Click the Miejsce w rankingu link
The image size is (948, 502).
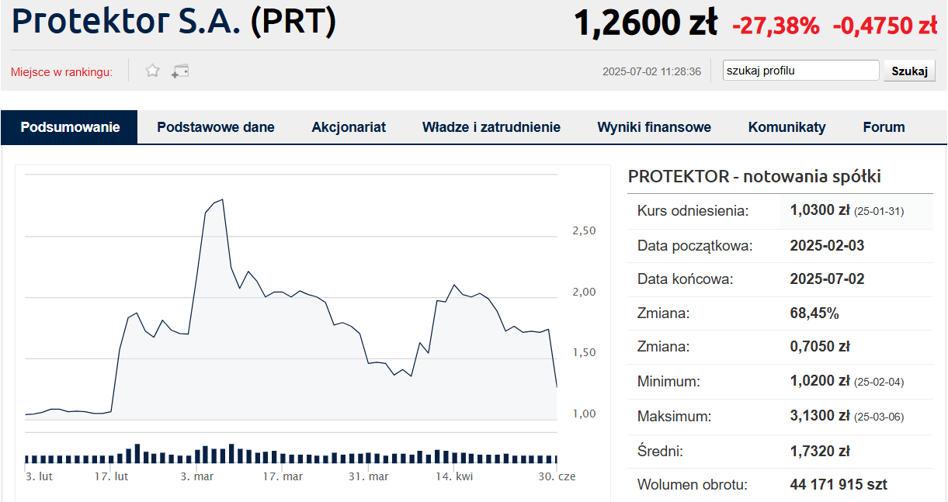62,72
